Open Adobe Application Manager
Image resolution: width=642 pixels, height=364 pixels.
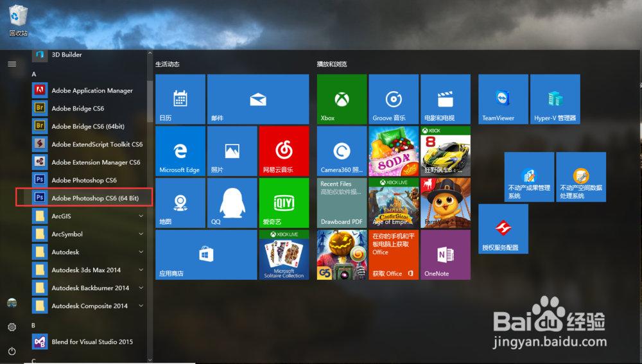(x=89, y=91)
